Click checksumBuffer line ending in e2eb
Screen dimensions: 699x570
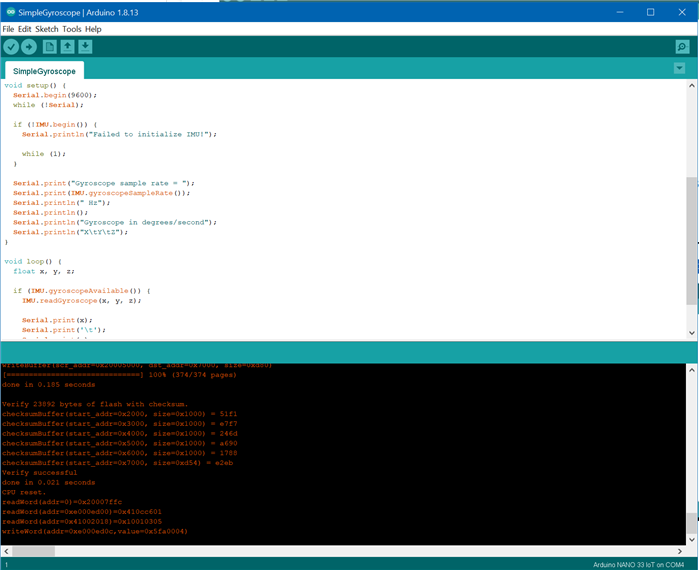click(117, 463)
